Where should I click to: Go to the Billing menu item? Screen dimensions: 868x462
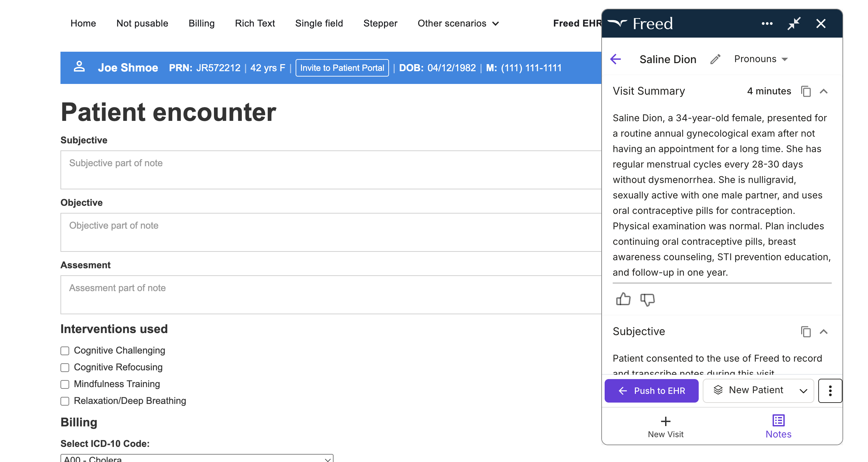pos(202,23)
